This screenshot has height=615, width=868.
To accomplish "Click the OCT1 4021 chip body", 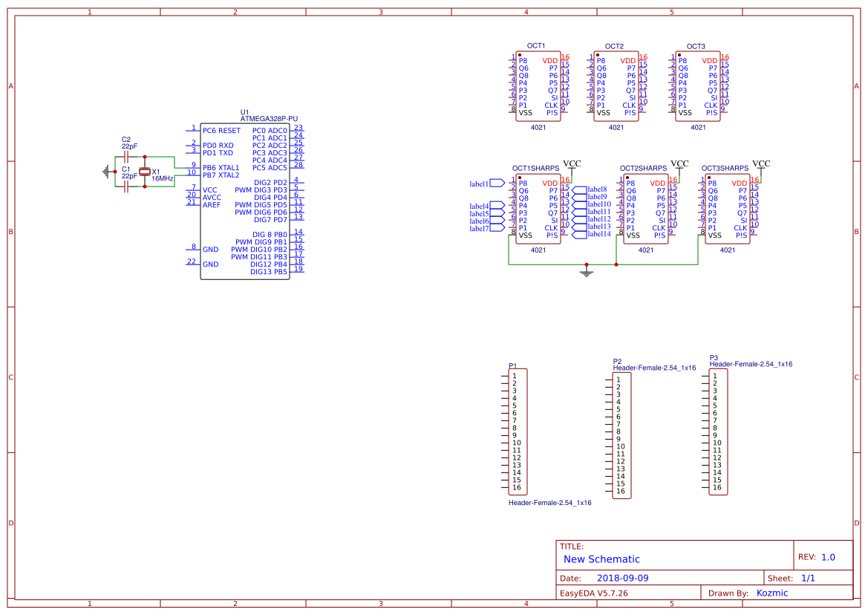I will (x=538, y=86).
